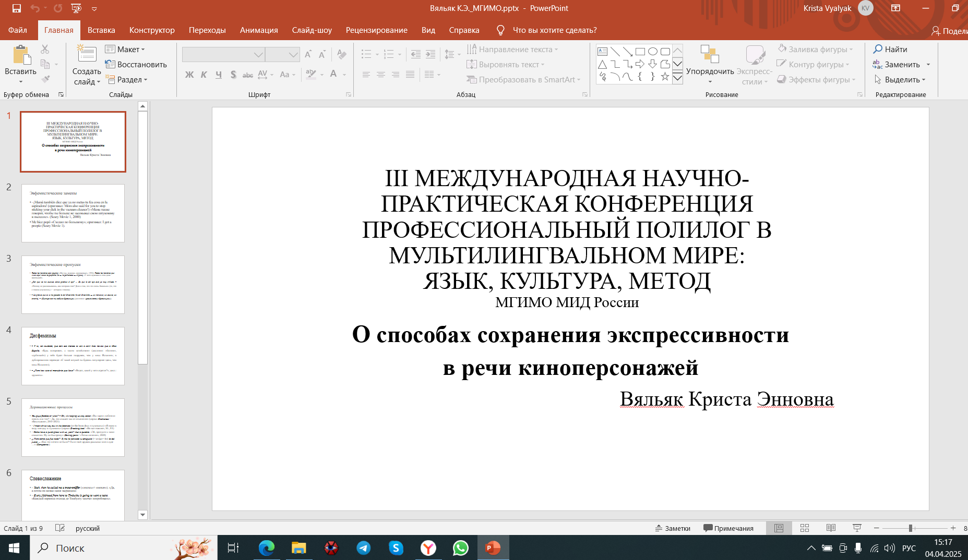Start slideshow icon in status bar

tap(857, 528)
